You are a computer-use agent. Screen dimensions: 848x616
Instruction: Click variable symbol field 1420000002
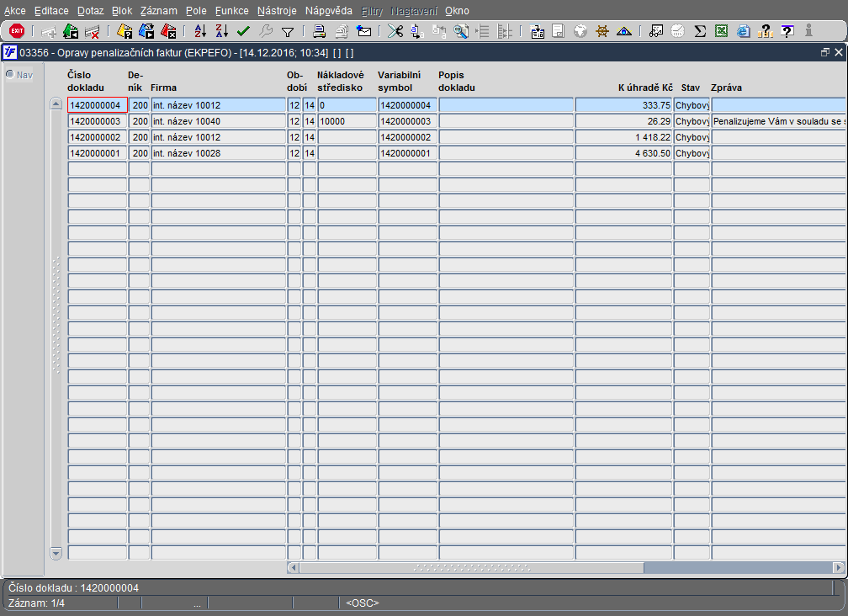pyautogui.click(x=407, y=137)
